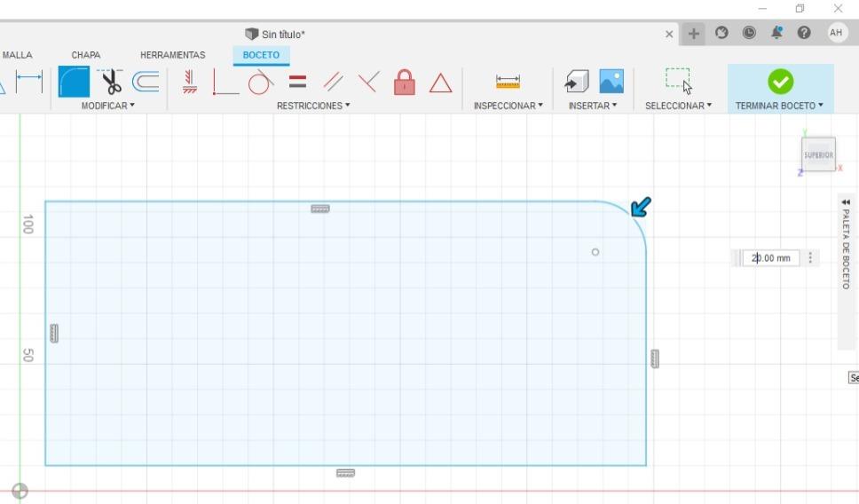Viewport: 859px width, 504px height.
Task: Click the sketch origin point
Action: coord(20,491)
